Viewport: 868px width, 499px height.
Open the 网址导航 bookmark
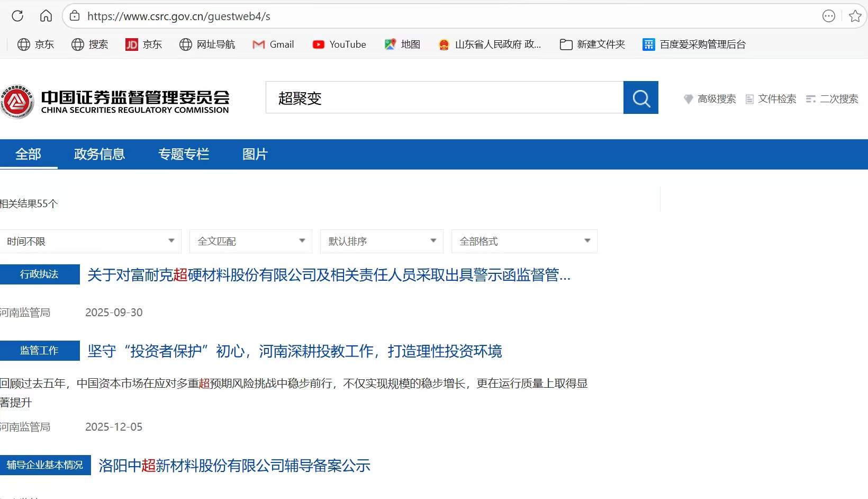point(207,44)
